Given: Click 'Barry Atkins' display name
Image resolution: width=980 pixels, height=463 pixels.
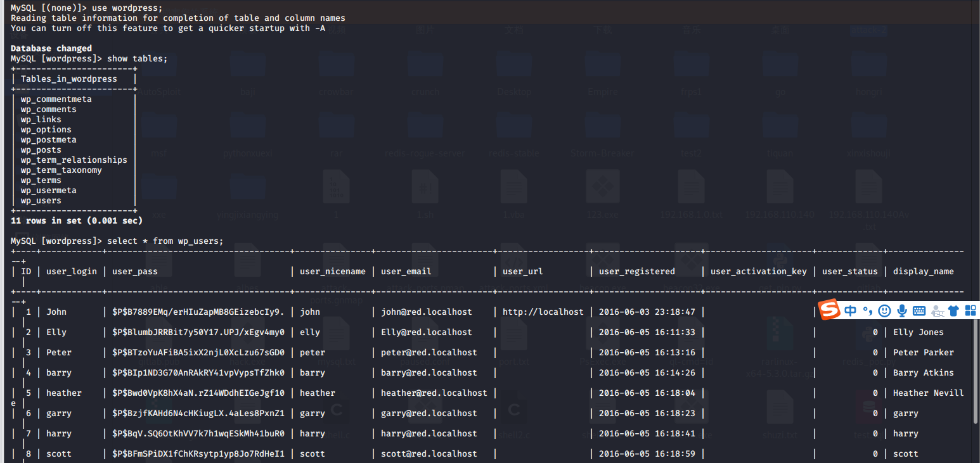Looking at the screenshot, I should (924, 372).
